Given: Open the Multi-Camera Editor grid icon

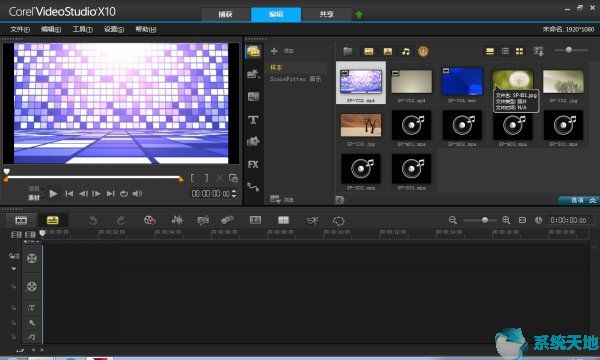Looking at the screenshot, I should click(284, 220).
